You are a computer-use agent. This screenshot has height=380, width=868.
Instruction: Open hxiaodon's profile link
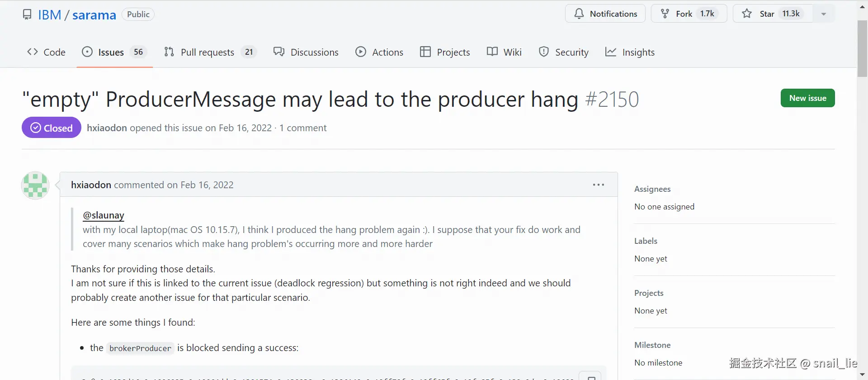[90, 185]
